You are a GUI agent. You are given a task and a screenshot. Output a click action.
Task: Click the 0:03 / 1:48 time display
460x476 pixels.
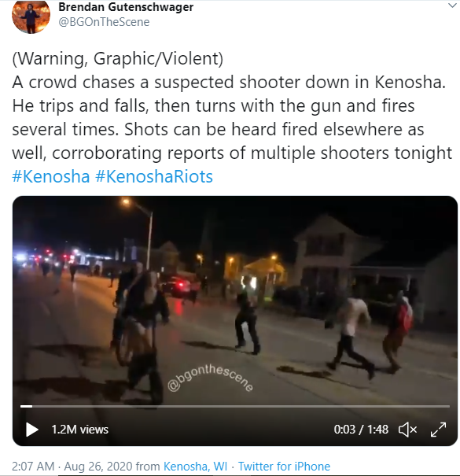click(x=361, y=430)
